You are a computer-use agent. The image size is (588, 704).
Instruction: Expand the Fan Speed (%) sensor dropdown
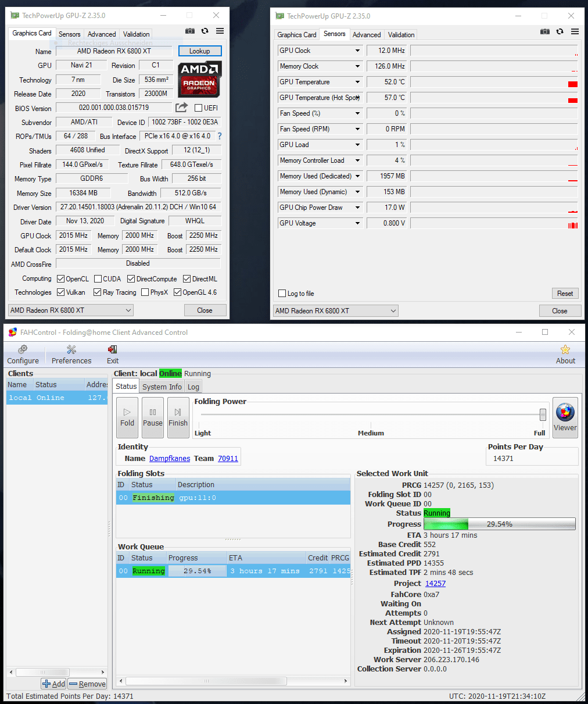357,113
